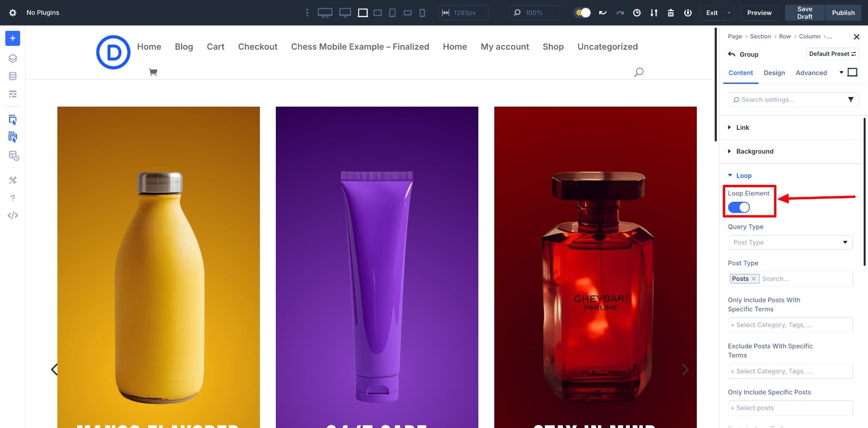Open the code editor brackets icon
This screenshot has height=428, width=868.
pos(13,215)
